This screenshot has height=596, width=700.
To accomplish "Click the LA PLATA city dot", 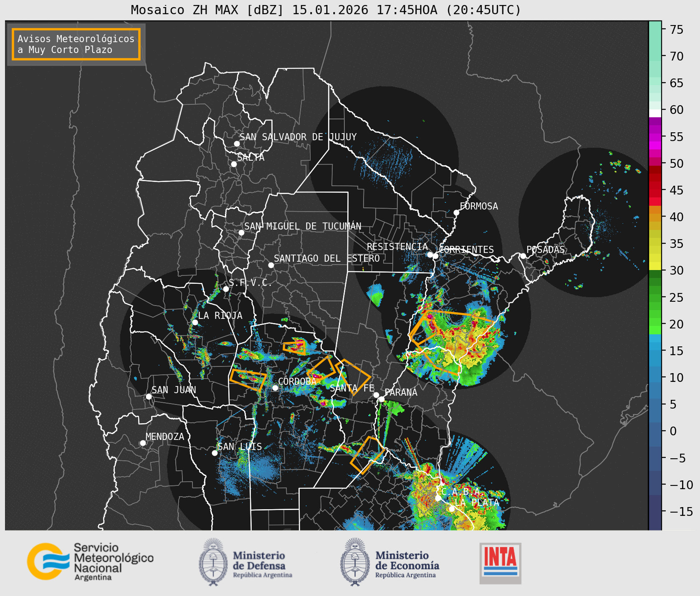I will pos(452,509).
